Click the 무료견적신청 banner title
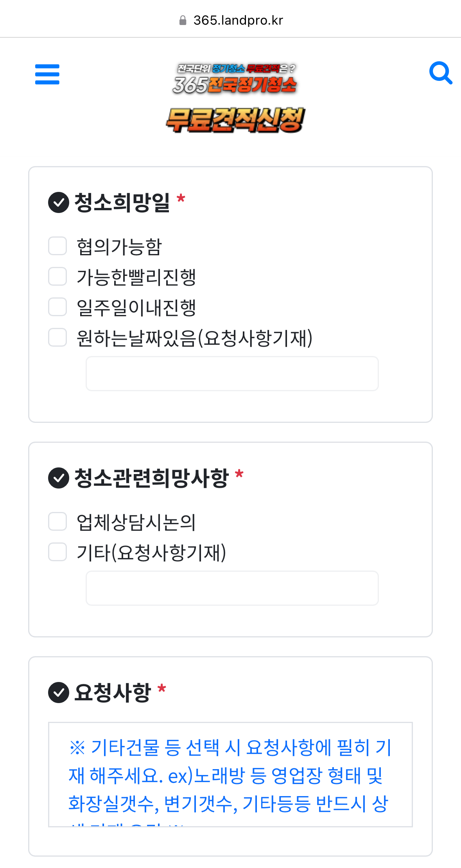This screenshot has height=868, width=461. (235, 120)
